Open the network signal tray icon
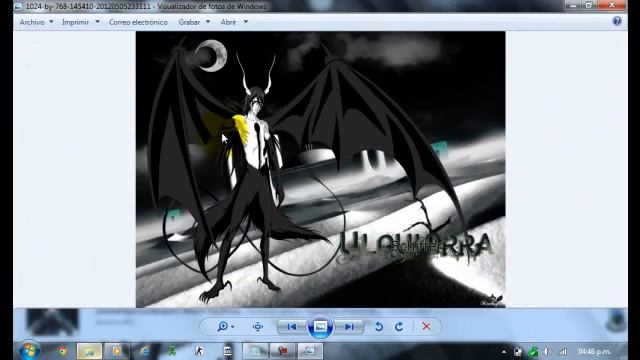Screen dimensions: 640x360 pos(563,351)
